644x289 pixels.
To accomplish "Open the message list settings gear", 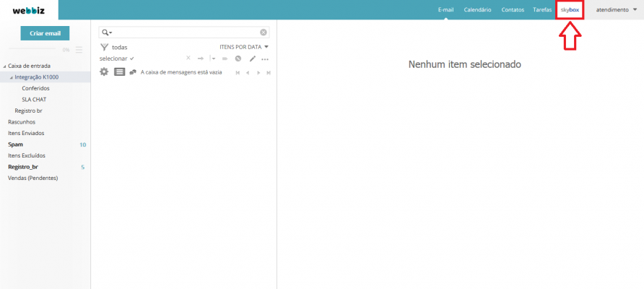I will click(x=104, y=72).
